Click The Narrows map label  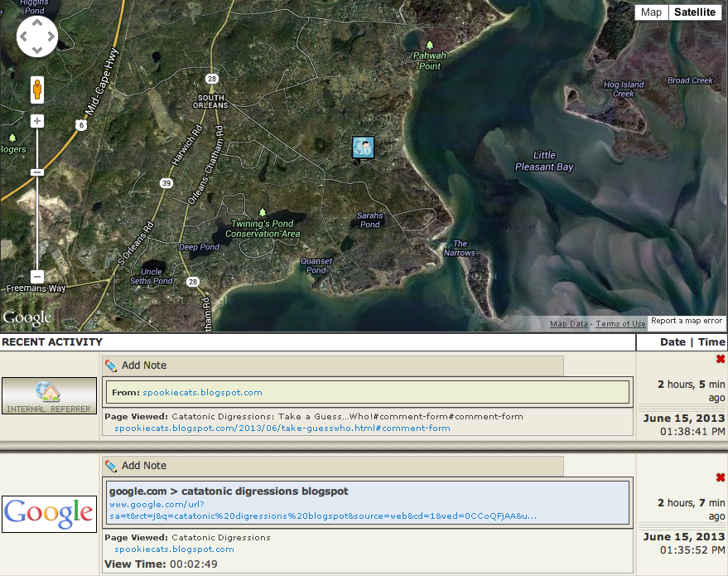coord(460,248)
